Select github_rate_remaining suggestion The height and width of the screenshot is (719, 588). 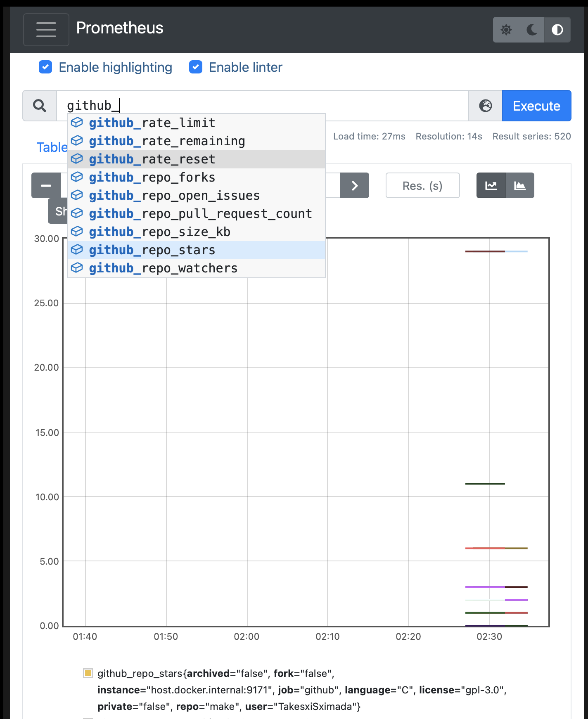[x=196, y=141]
